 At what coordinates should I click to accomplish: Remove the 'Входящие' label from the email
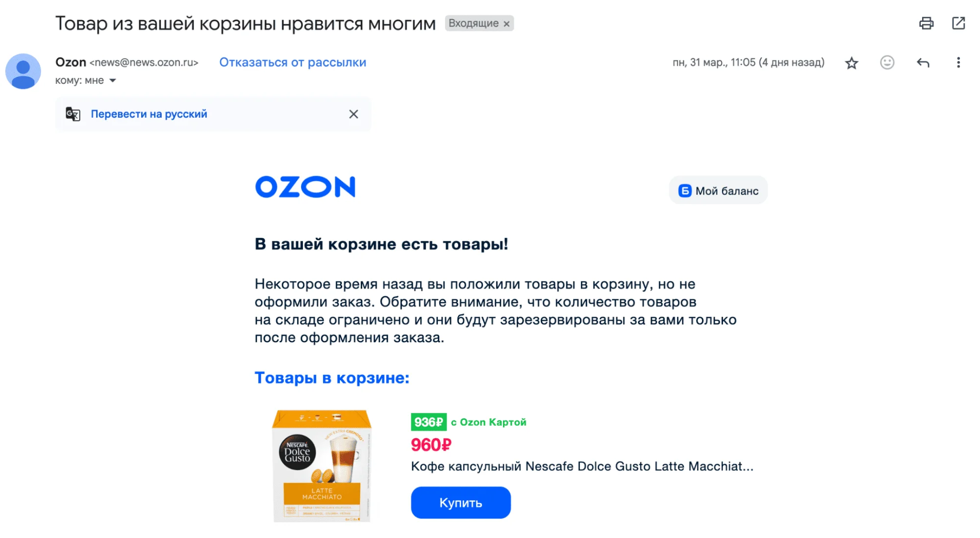click(x=506, y=24)
